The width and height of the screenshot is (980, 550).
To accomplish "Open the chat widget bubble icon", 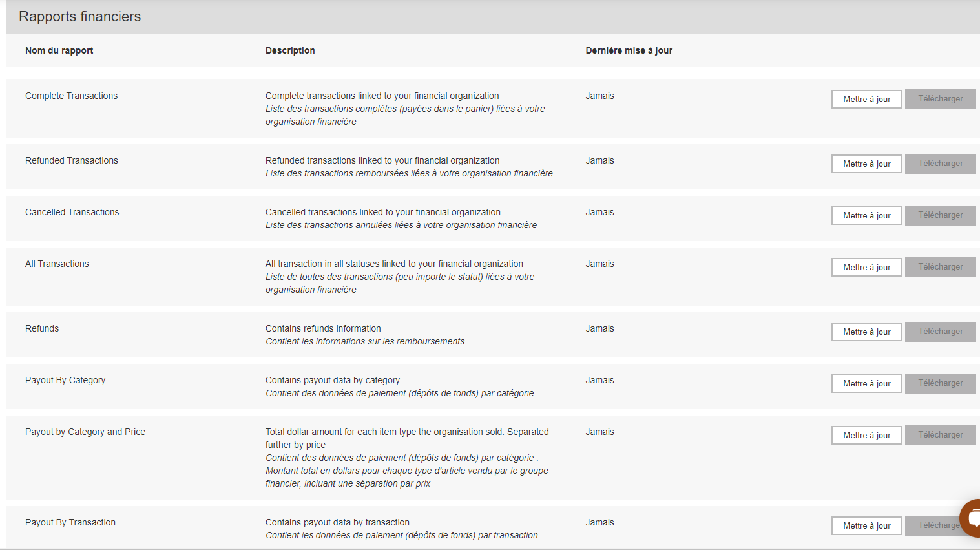I will click(971, 518).
